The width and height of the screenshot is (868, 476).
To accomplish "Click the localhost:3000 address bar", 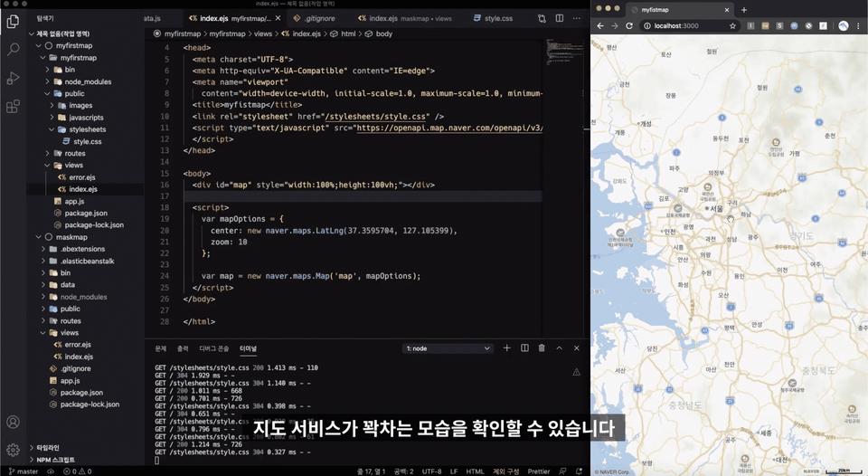I will [x=686, y=25].
